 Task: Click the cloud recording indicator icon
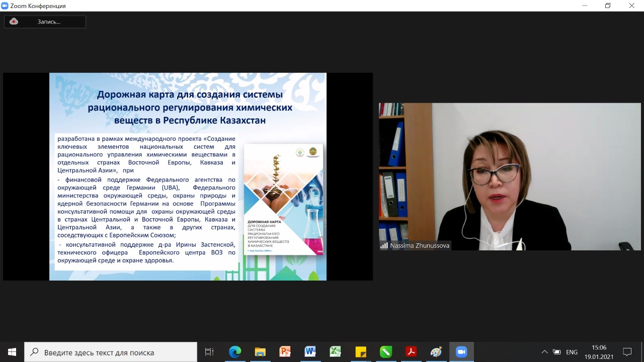(x=14, y=22)
